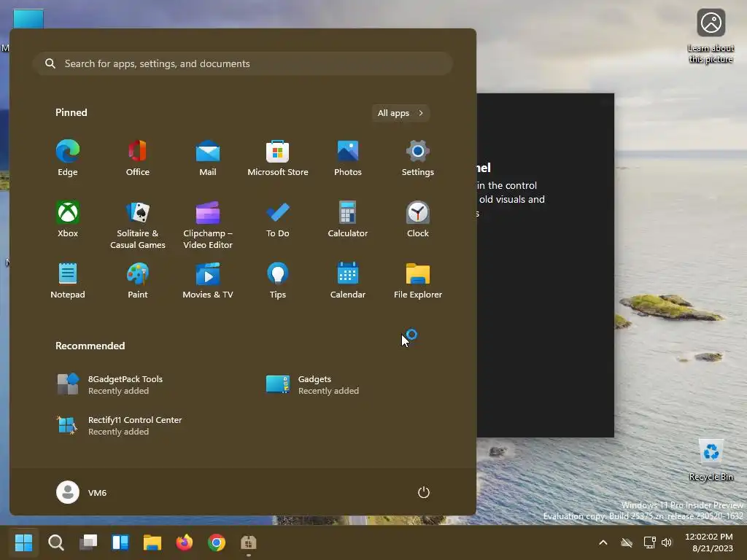Switch to the running installer app on taskbar
This screenshot has height=560, width=747.
point(249,542)
